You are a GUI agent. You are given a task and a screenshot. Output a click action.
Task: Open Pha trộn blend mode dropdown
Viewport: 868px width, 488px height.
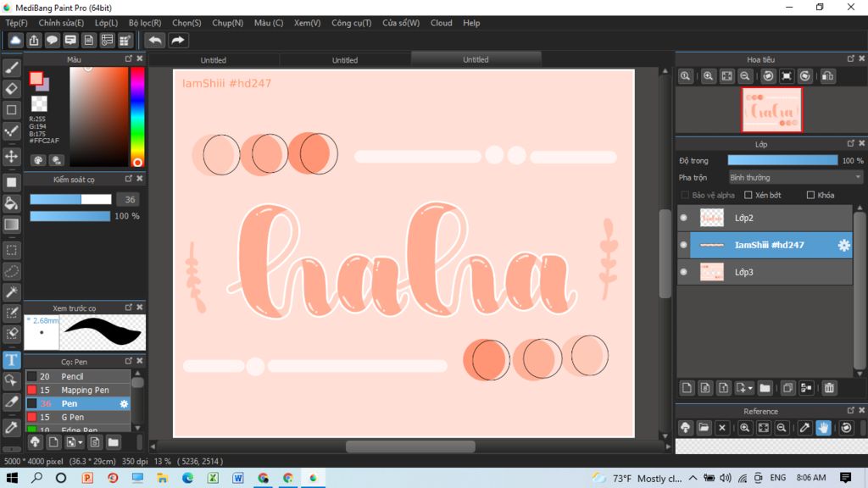tap(795, 178)
